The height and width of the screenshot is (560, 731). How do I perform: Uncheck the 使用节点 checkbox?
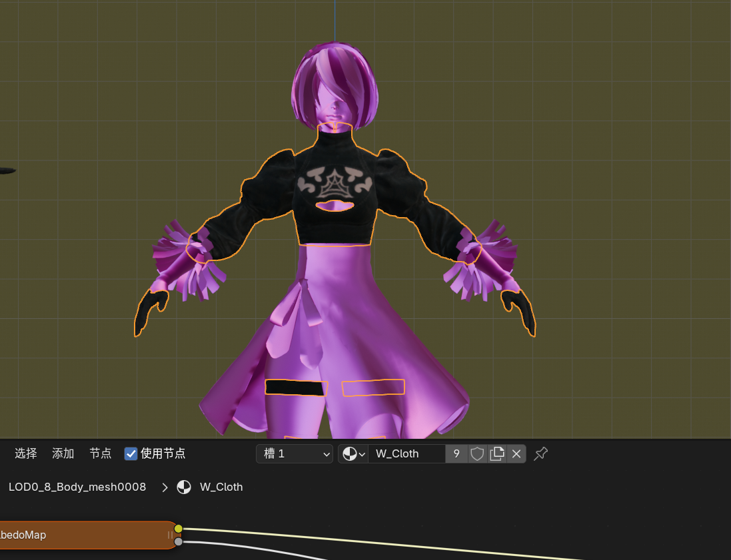[x=131, y=454]
